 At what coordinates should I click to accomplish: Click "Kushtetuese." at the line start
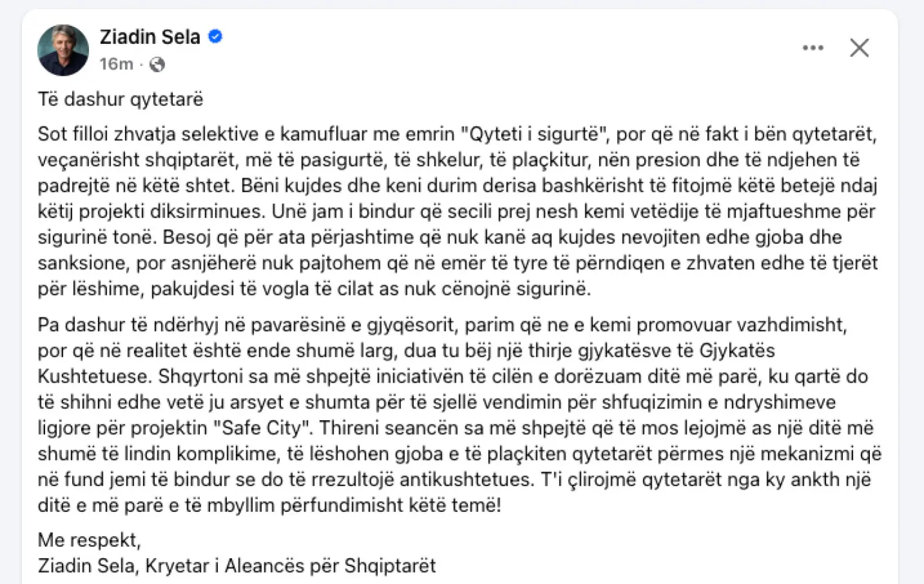(95, 376)
